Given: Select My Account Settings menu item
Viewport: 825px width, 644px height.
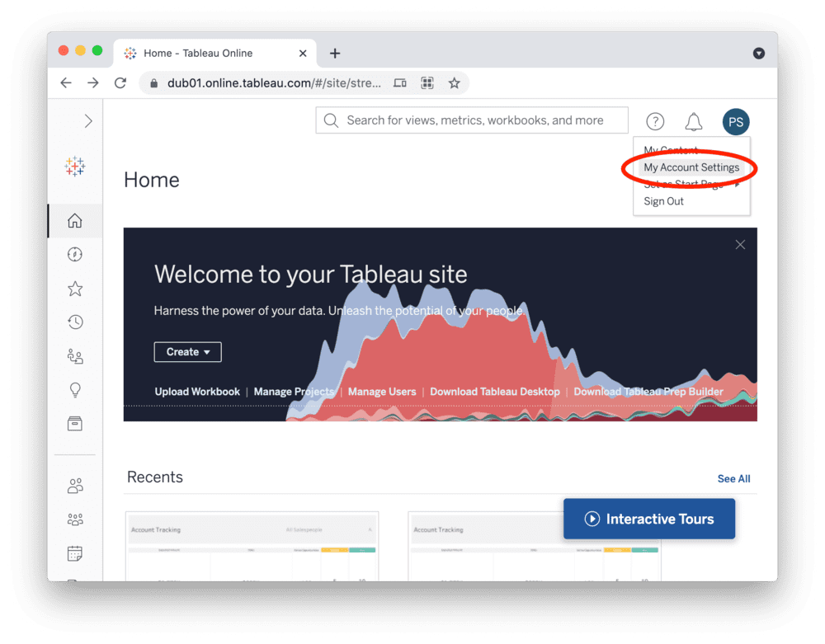Looking at the screenshot, I should pyautogui.click(x=691, y=167).
